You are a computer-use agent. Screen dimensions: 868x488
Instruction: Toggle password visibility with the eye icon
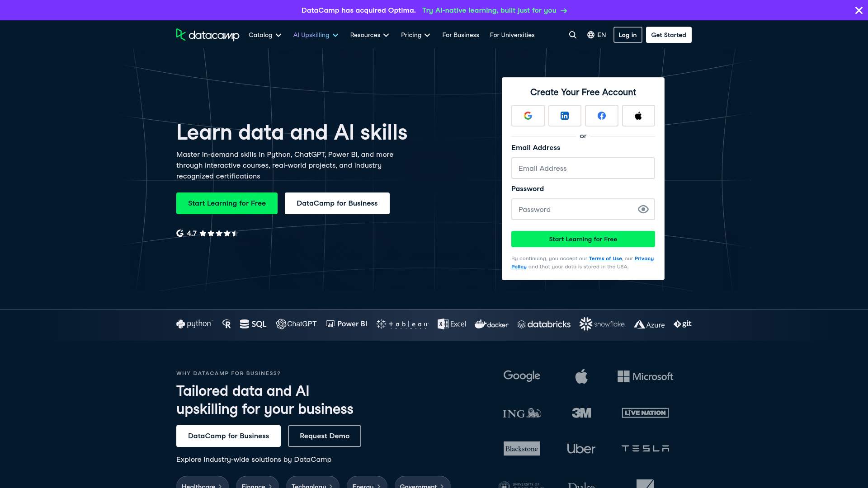643,209
